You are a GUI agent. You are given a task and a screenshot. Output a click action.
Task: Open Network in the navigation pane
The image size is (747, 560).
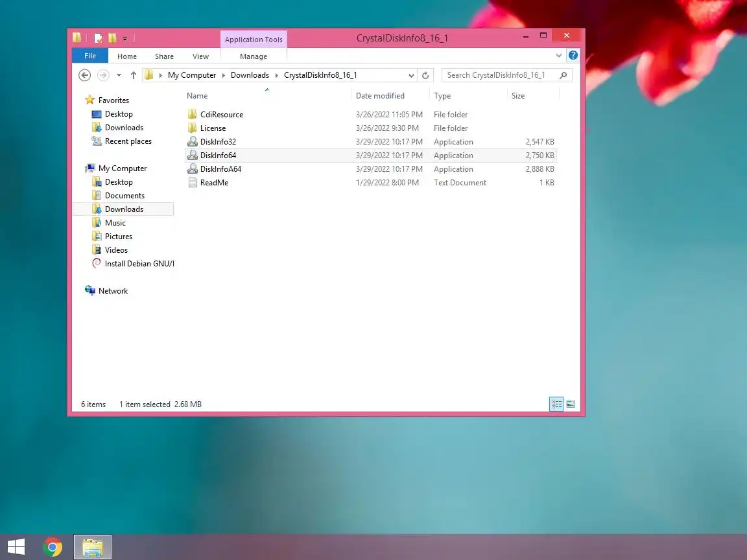[113, 291]
